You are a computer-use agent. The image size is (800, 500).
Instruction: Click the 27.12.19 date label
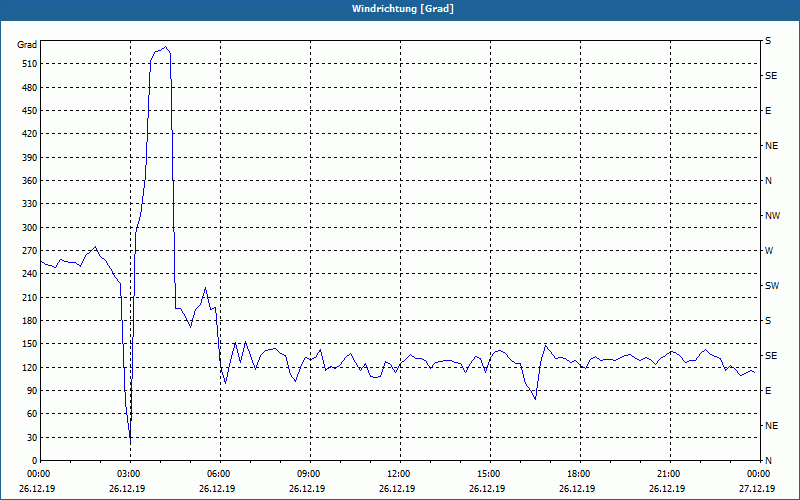757,489
